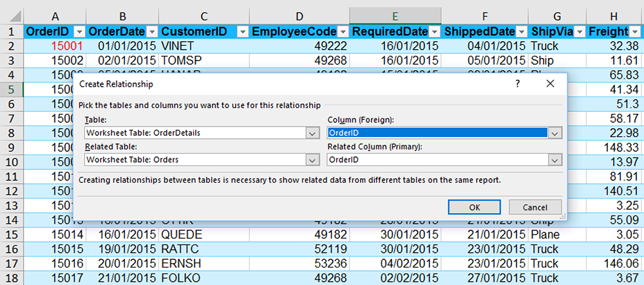Screen dimensions: 644x285
Task: Open the EmployeeCode column filter arrow
Action: coord(343,32)
